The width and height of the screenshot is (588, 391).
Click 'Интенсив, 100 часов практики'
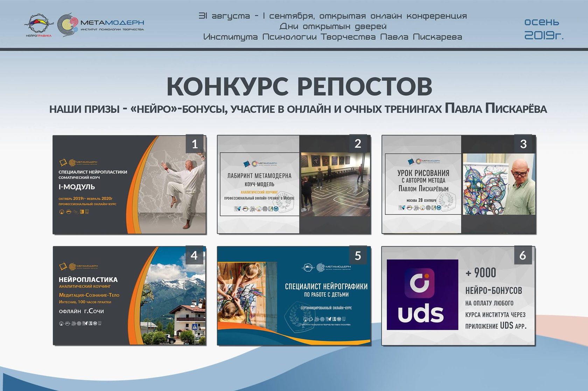pyautogui.click(x=85, y=302)
